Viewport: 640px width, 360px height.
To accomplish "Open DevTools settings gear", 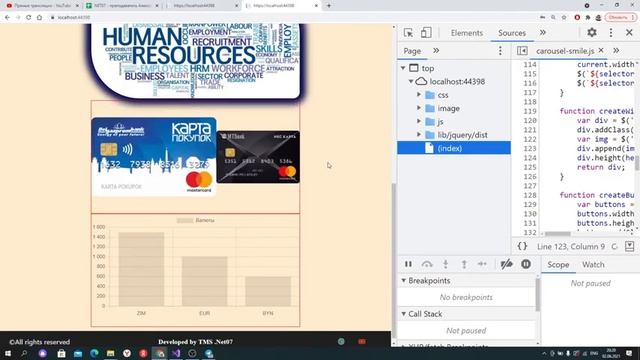I will click(592, 32).
